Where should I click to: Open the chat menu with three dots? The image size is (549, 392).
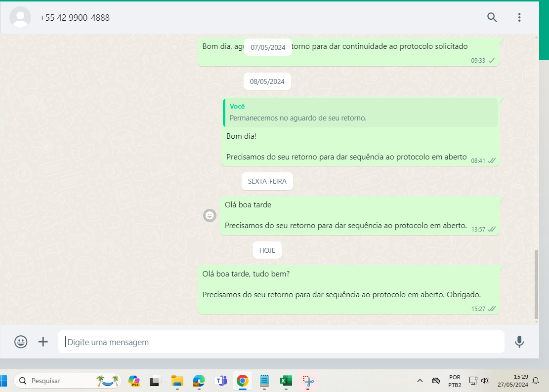519,17
